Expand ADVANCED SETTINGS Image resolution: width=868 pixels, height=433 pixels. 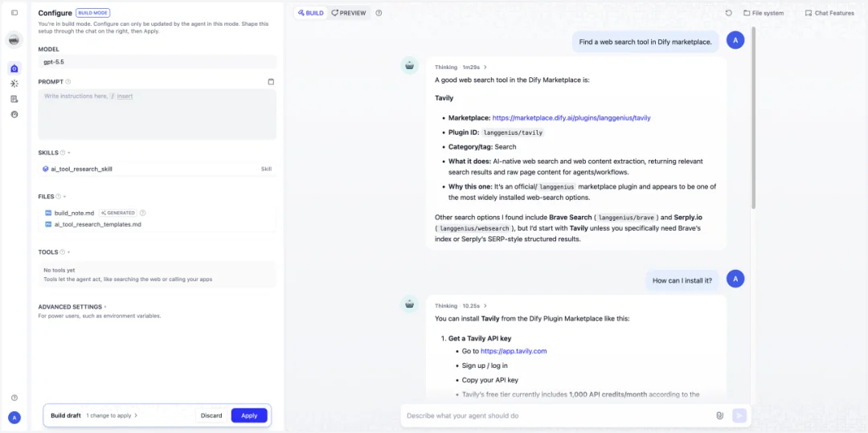click(x=72, y=307)
